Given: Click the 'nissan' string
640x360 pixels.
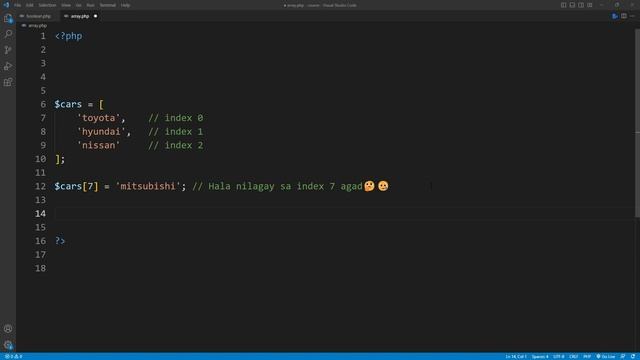Looking at the screenshot, I should [x=98, y=145].
